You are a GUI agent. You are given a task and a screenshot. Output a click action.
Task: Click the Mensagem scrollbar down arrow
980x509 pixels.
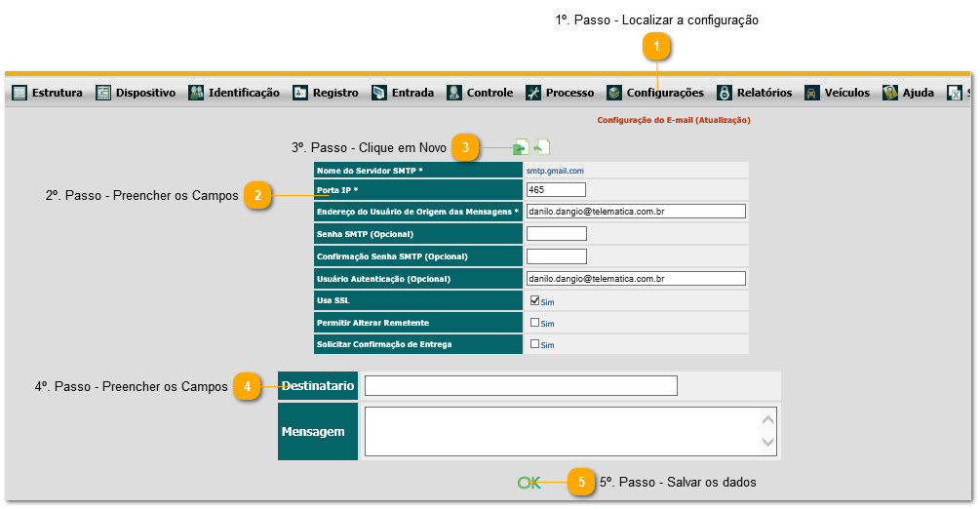(x=768, y=443)
